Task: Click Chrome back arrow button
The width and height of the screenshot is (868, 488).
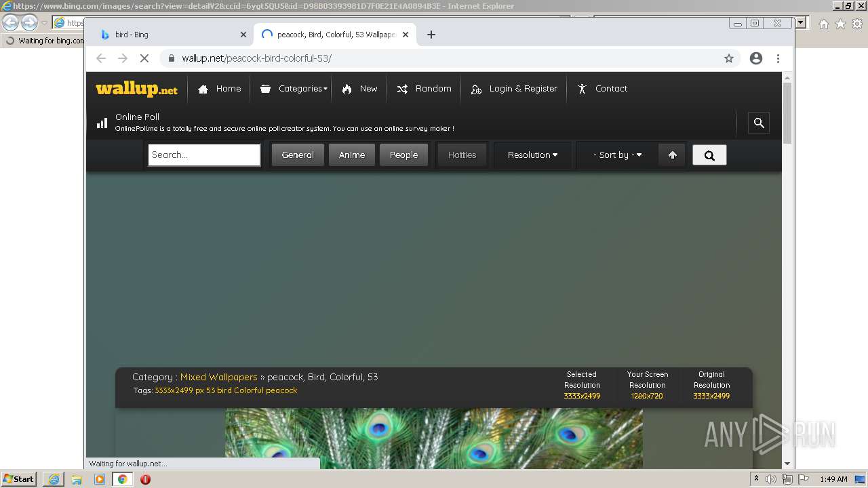Action: click(101, 58)
